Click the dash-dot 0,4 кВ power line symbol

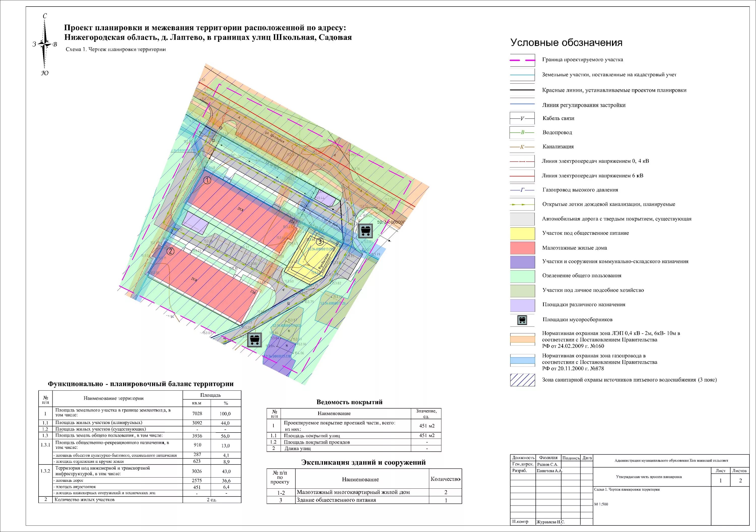[x=522, y=162]
